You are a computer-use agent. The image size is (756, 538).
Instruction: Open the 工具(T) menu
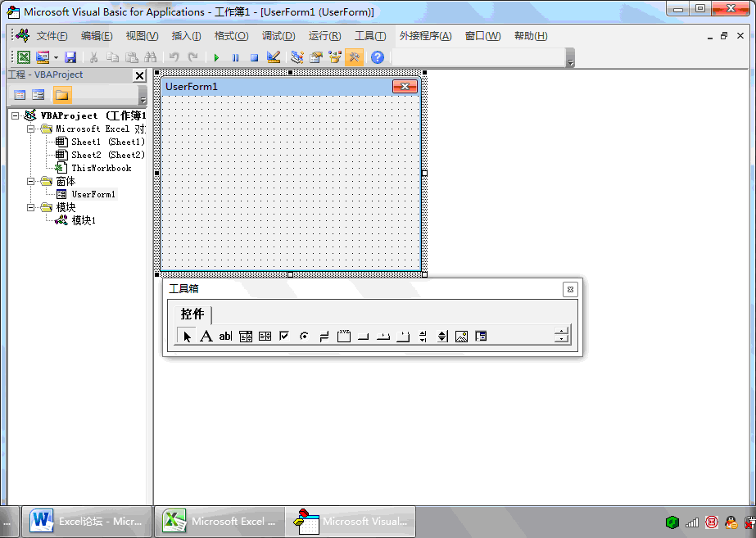point(370,36)
